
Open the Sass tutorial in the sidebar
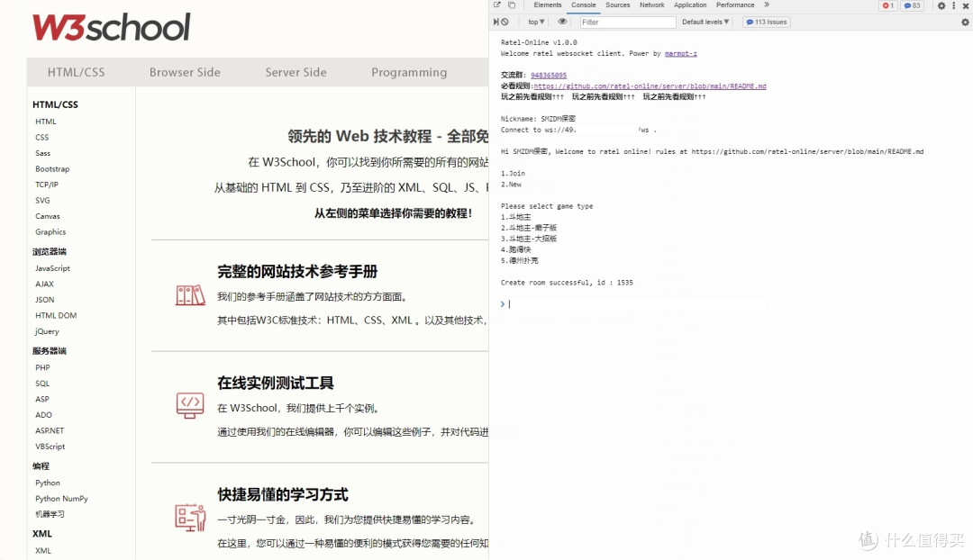coord(43,153)
